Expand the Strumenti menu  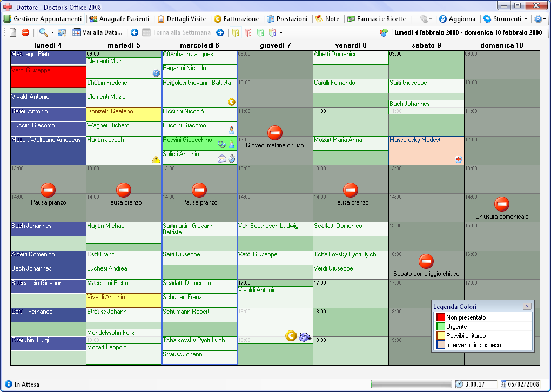505,19
